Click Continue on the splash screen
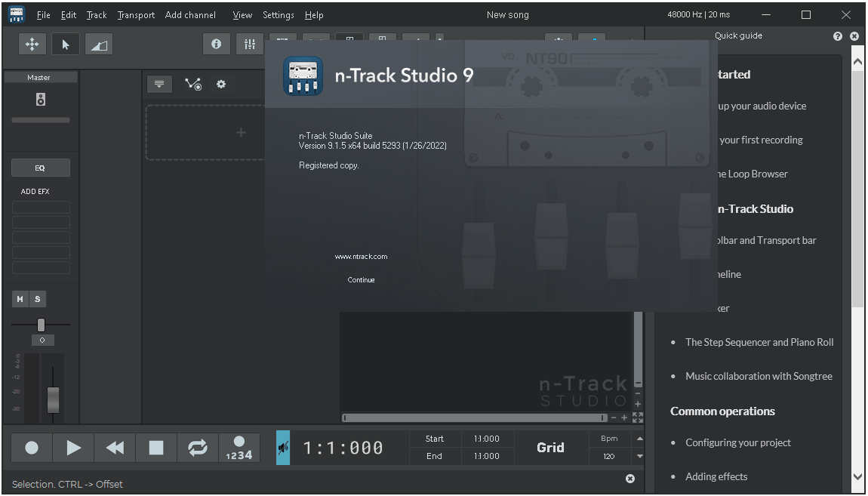The height and width of the screenshot is (496, 868). point(361,280)
